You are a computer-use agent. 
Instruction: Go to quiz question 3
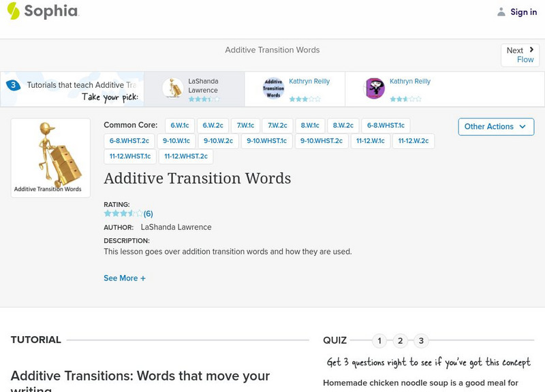(421, 340)
